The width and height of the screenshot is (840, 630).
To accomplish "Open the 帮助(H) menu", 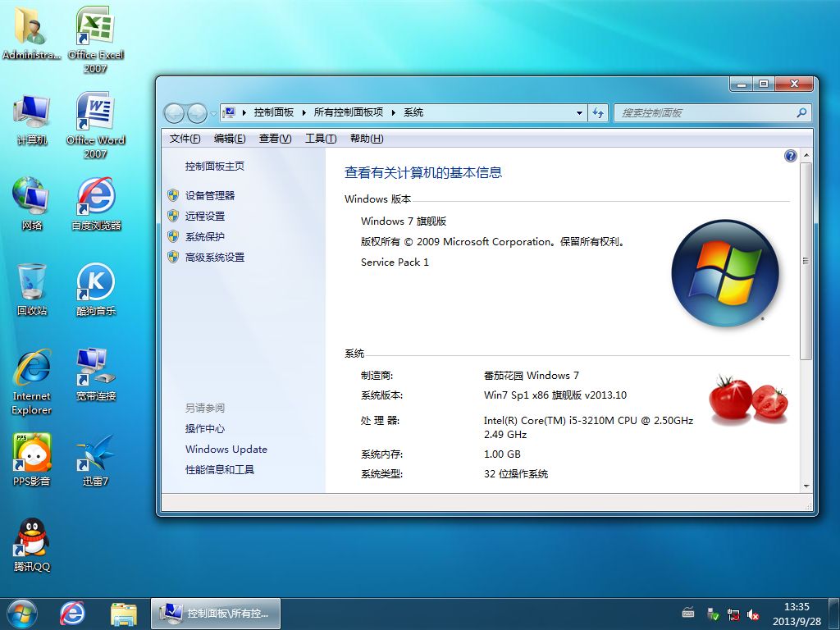I will [367, 139].
